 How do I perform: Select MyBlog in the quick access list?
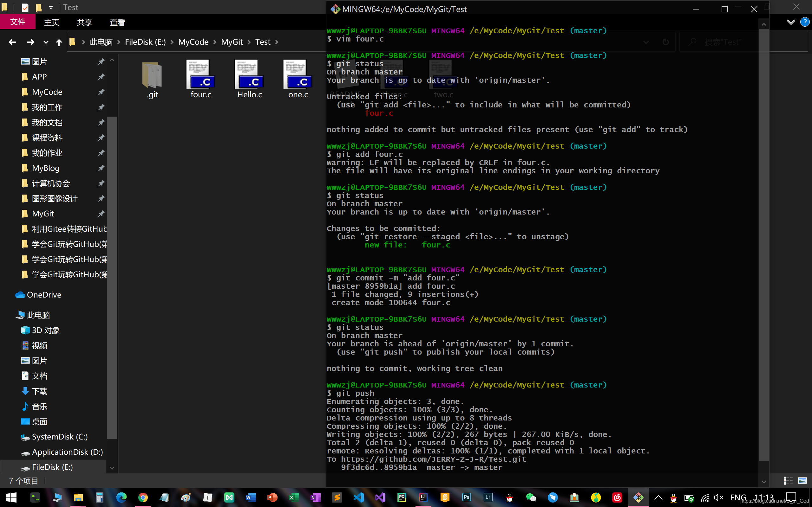point(46,168)
